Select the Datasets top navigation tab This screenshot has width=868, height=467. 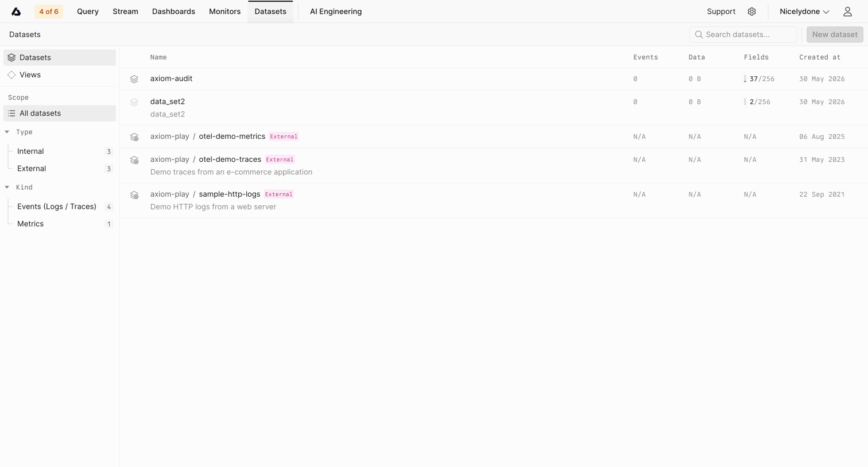click(x=270, y=11)
